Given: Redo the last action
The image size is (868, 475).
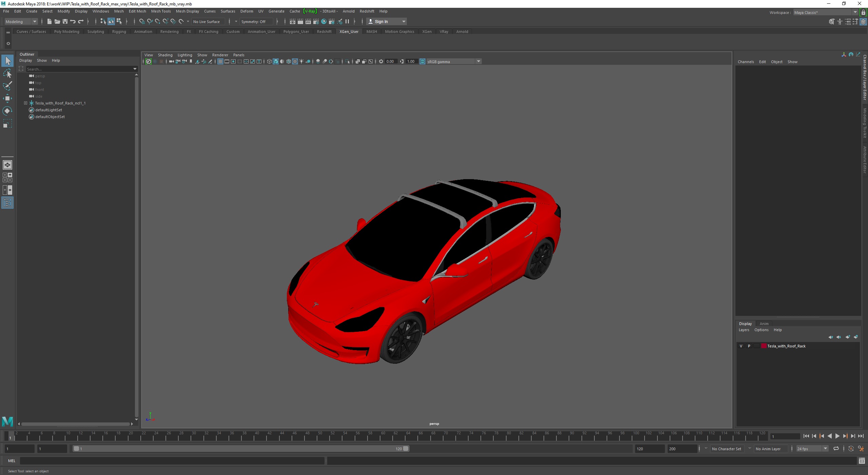Looking at the screenshot, I should coord(81,21).
